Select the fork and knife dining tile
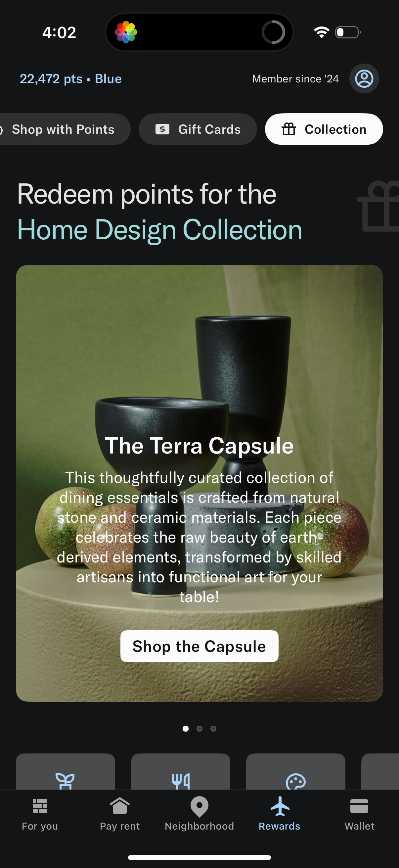Viewport: 399px width, 868px height. tap(180, 772)
